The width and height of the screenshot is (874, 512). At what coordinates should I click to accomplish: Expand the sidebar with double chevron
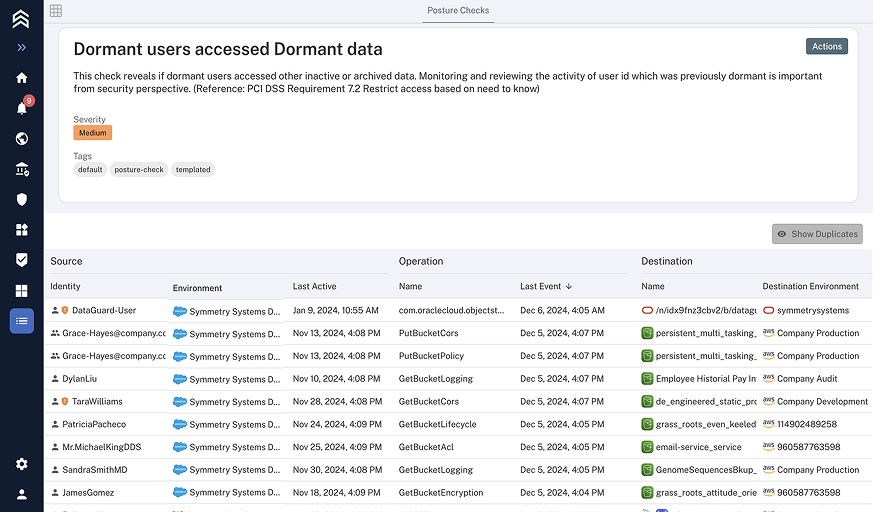21,47
